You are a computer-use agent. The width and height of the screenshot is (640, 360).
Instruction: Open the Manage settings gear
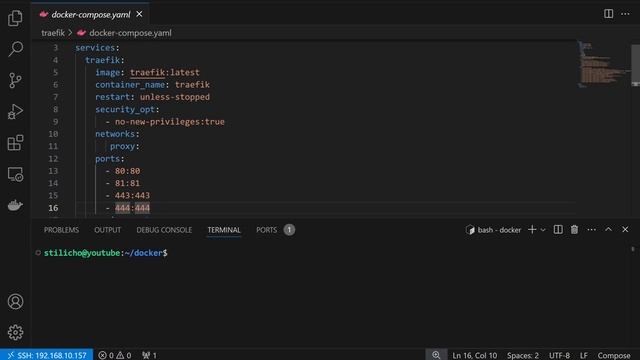click(x=15, y=332)
